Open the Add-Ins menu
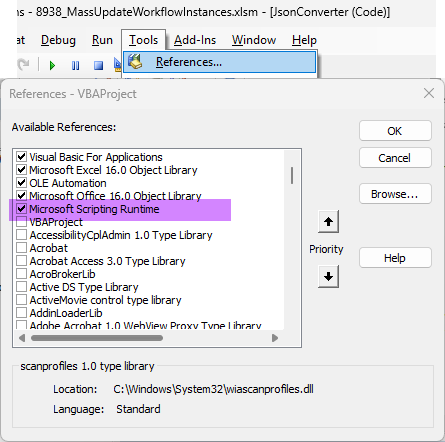 [195, 40]
